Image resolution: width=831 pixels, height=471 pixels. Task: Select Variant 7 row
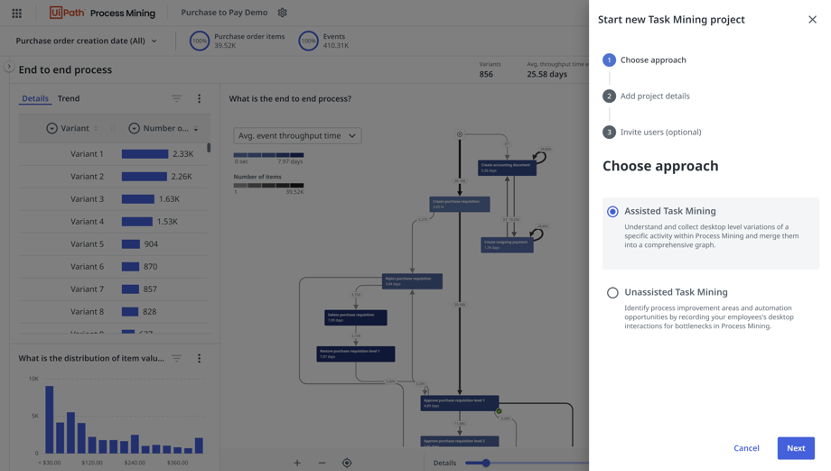pyautogui.click(x=113, y=289)
